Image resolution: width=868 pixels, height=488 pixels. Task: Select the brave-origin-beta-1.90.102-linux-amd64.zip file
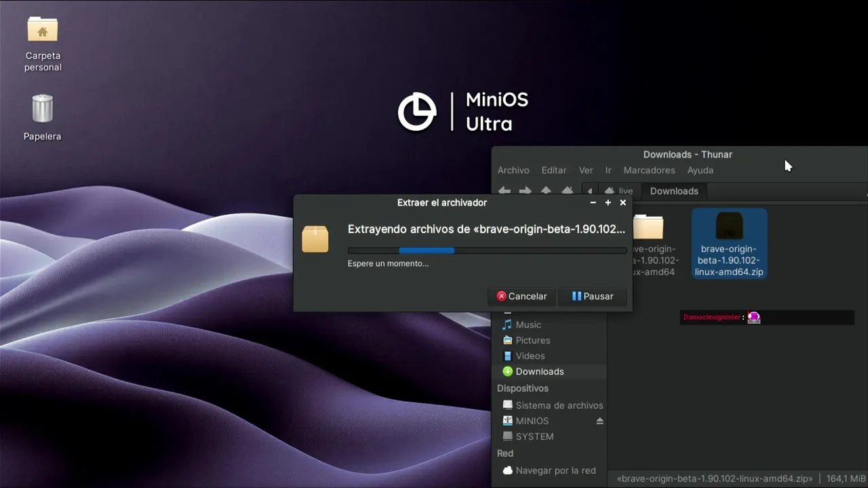pos(729,244)
